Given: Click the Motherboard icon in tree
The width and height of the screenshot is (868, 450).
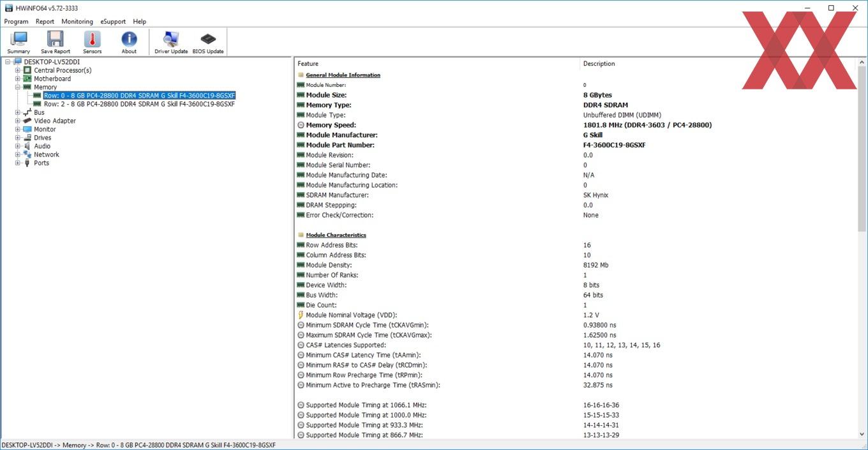Looking at the screenshot, I should [27, 79].
